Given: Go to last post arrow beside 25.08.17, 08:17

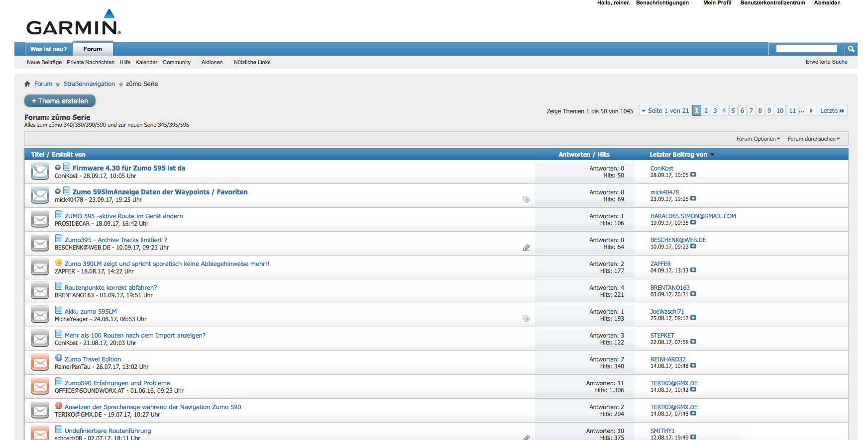Looking at the screenshot, I should coord(693,318).
